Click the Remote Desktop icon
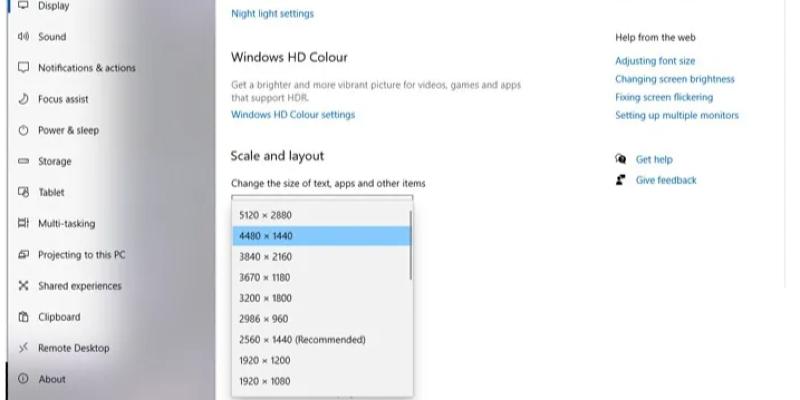This screenshot has width=800, height=400. (x=23, y=348)
